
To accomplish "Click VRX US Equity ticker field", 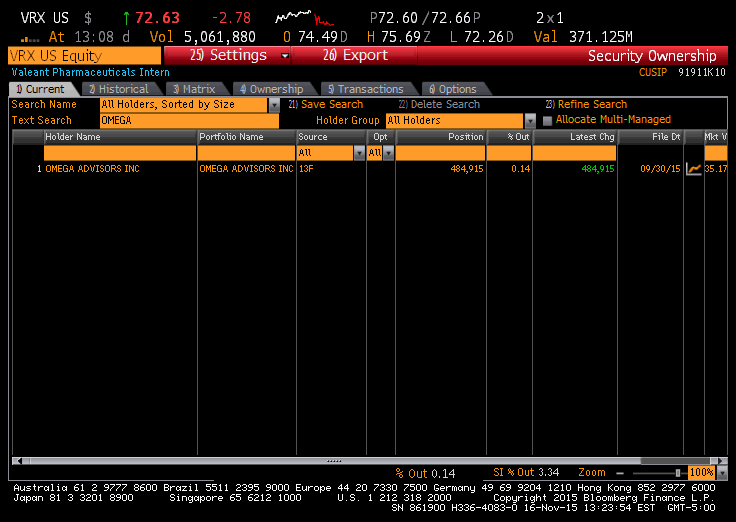I will (84, 55).
